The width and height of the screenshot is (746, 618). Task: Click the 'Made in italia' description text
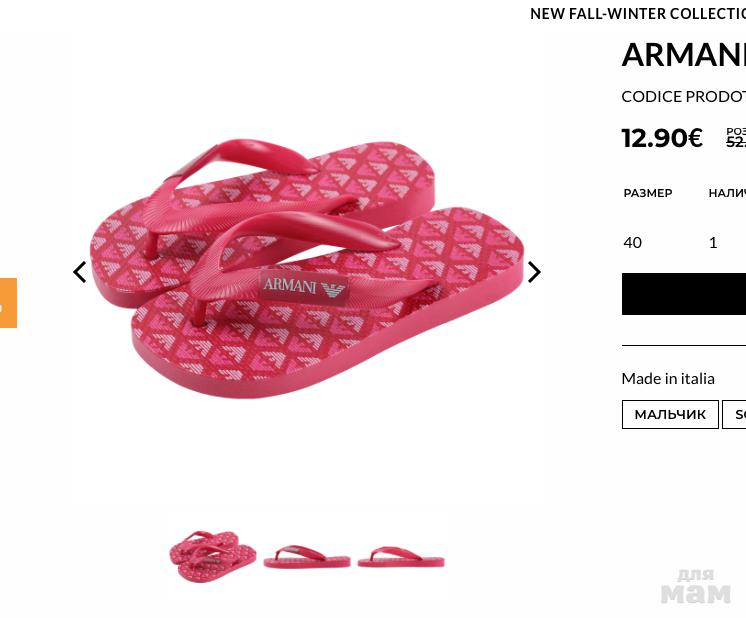(x=667, y=378)
